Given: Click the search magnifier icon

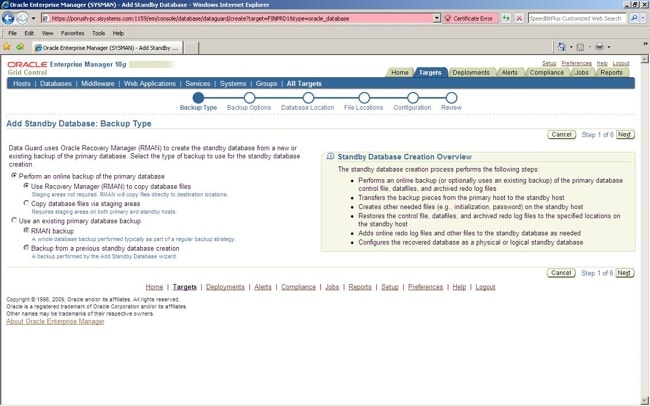Looking at the screenshot, I should point(633,18).
